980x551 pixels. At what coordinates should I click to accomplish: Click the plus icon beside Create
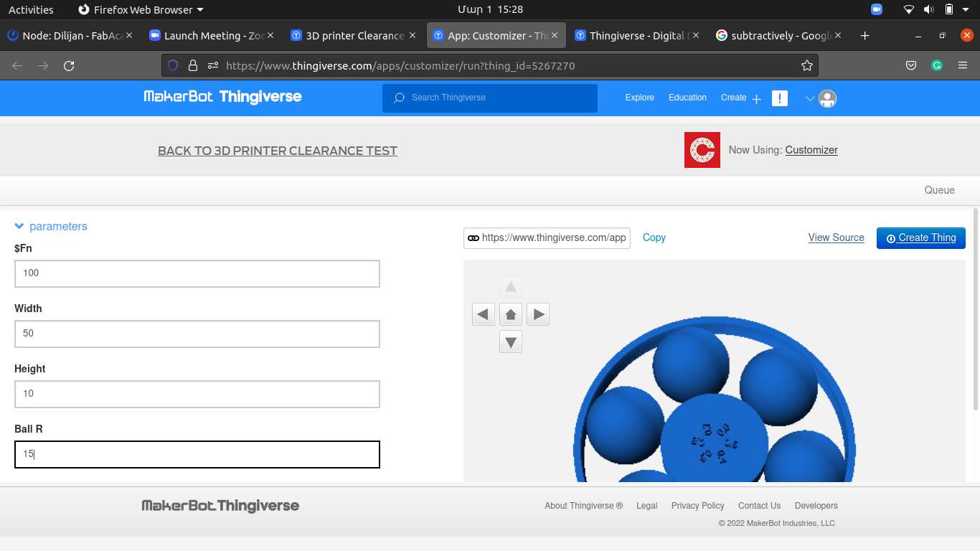[x=756, y=99]
